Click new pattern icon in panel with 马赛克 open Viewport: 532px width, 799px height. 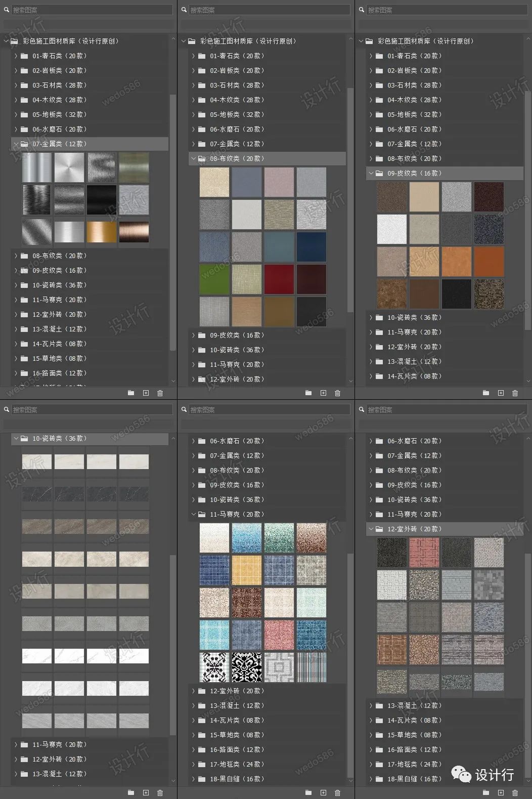323,792
